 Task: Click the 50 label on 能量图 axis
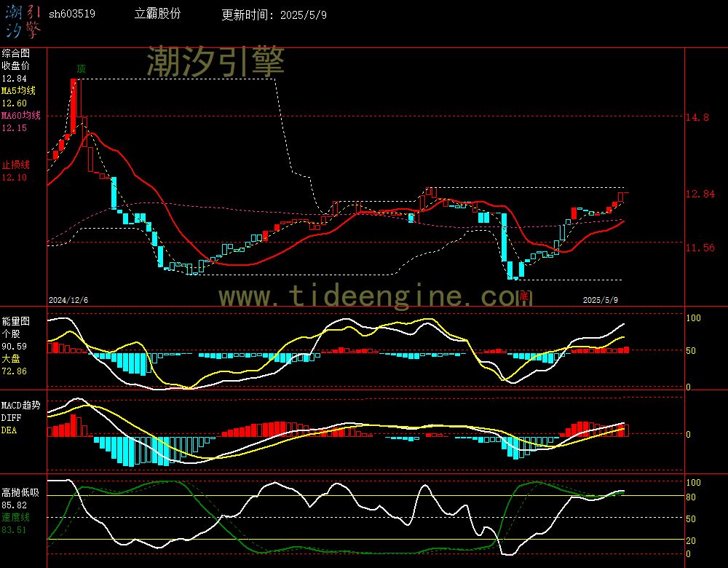coord(691,351)
